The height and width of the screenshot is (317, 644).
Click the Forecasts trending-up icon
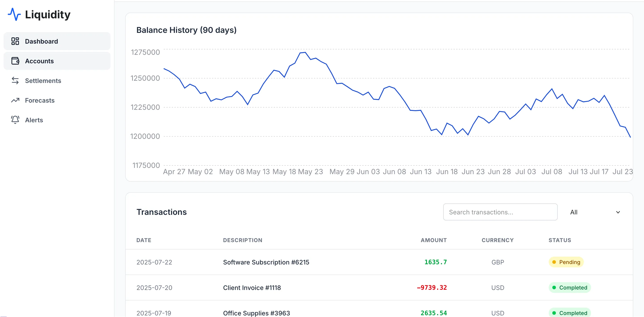coord(15,100)
